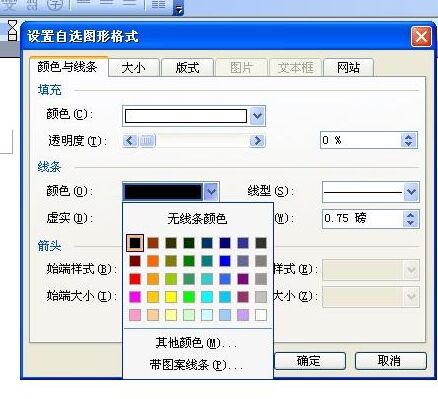
Task: Switch to the 版式 tab
Action: [187, 68]
